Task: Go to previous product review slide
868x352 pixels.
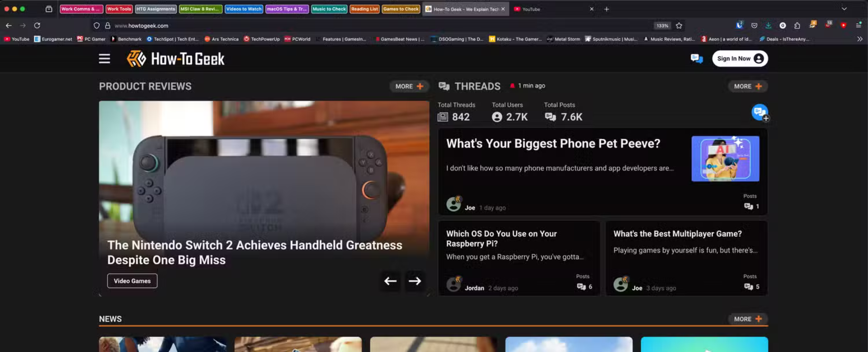Action: 390,281
